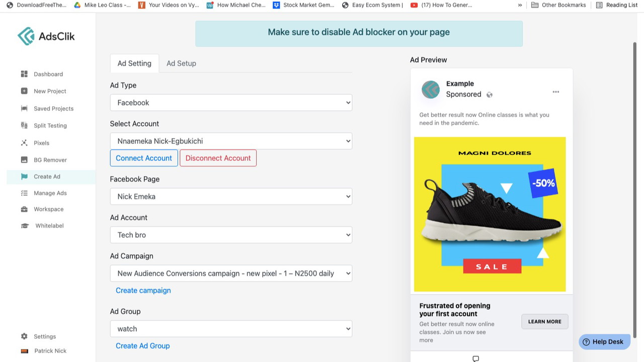Launch the BG Remover image icon

pos(24,160)
